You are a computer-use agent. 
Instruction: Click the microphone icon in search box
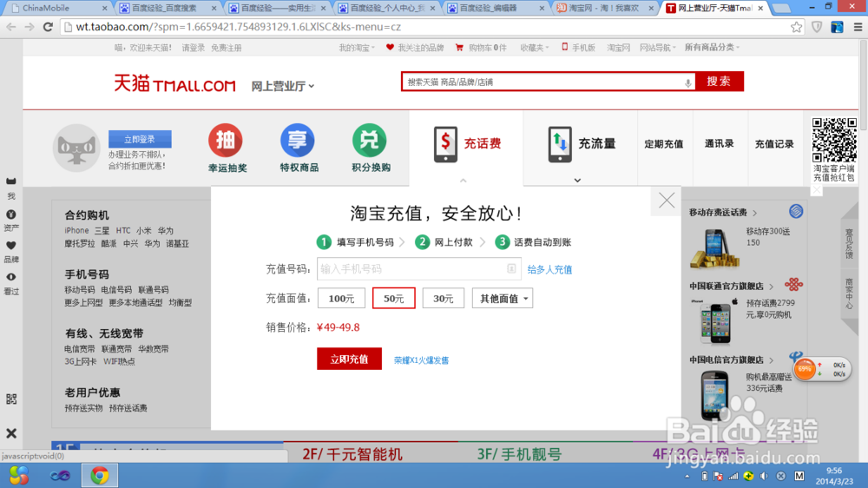pyautogui.click(x=687, y=82)
